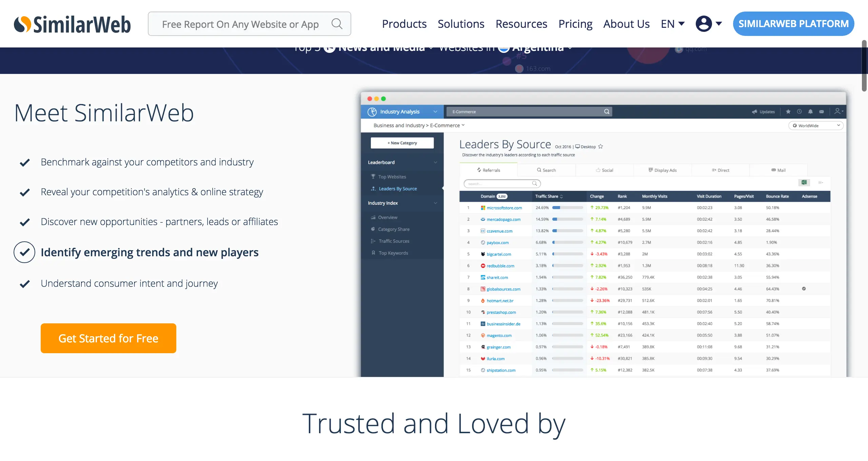Expand the WorldWide country dropdown

pyautogui.click(x=815, y=125)
